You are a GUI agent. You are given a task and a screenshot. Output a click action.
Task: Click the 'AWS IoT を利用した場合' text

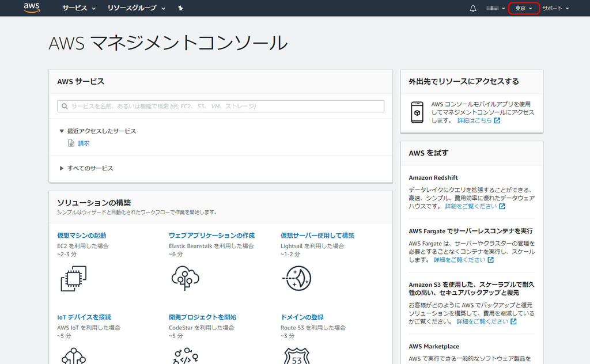click(89, 328)
